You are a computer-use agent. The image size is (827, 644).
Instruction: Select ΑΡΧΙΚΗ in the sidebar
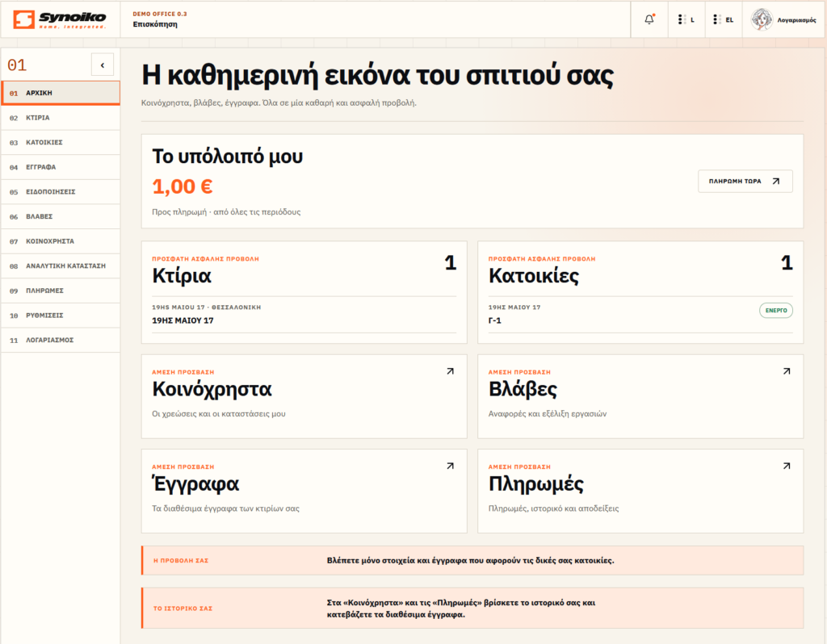(x=61, y=93)
